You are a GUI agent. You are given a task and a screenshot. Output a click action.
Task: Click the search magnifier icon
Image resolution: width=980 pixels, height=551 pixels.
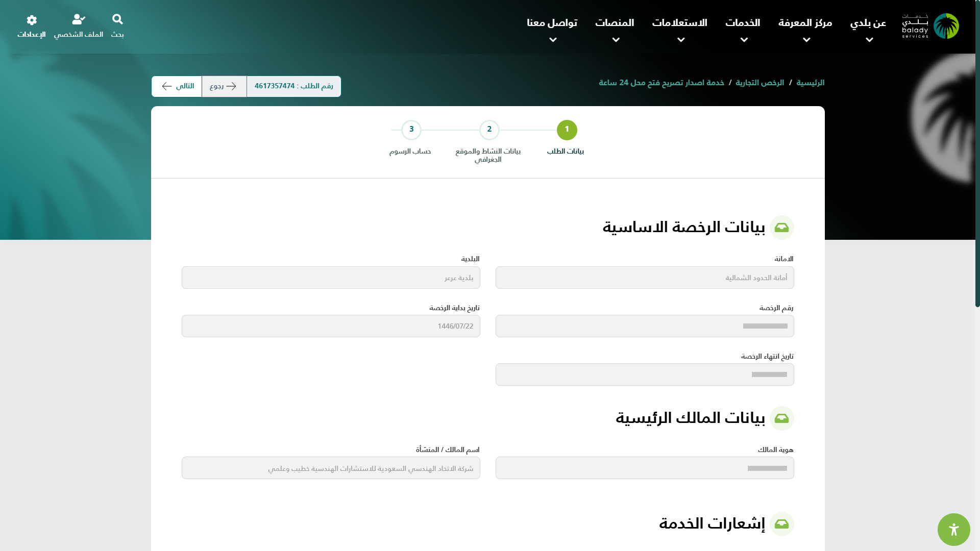tap(117, 20)
